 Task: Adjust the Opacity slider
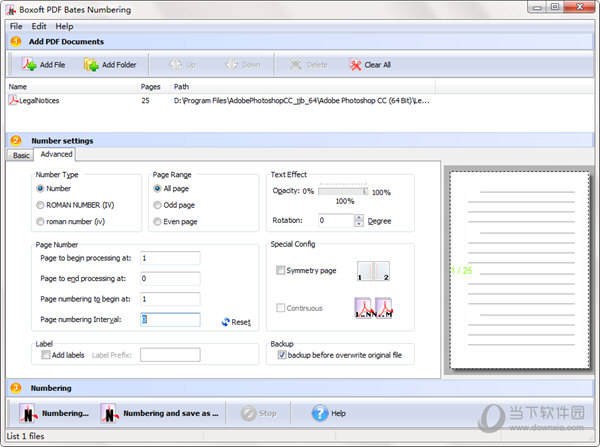pos(343,191)
